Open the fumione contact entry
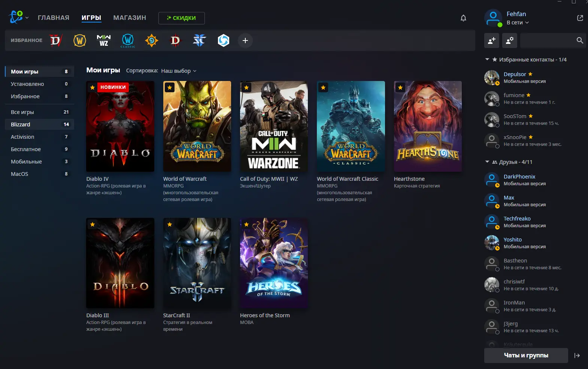Screen dimensions: 588x369 (534, 99)
